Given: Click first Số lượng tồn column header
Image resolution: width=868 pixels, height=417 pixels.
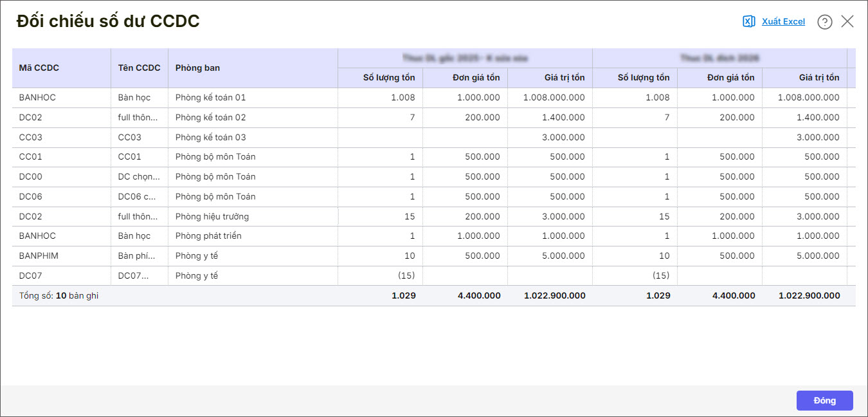Looking at the screenshot, I should pyautogui.click(x=389, y=78).
